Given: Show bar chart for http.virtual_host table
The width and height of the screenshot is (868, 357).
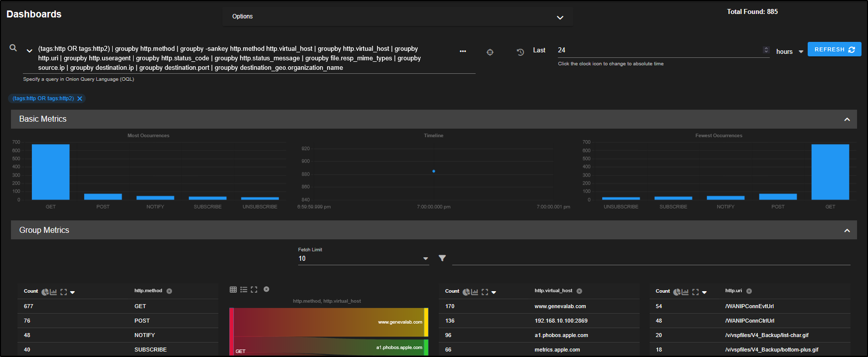Looking at the screenshot, I should pyautogui.click(x=475, y=292).
